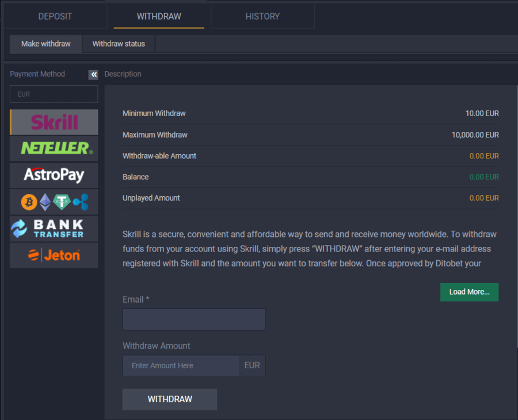Choose the Neteller payment option

pos(54,148)
